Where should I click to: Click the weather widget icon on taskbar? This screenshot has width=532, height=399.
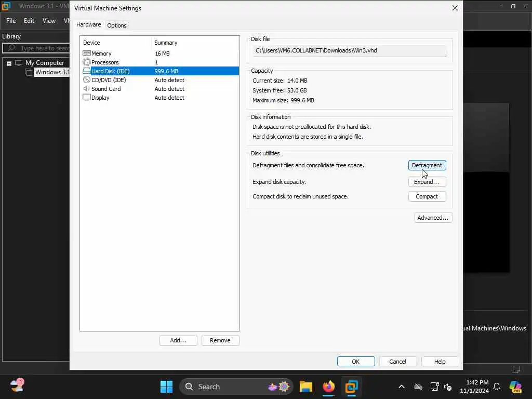click(17, 386)
